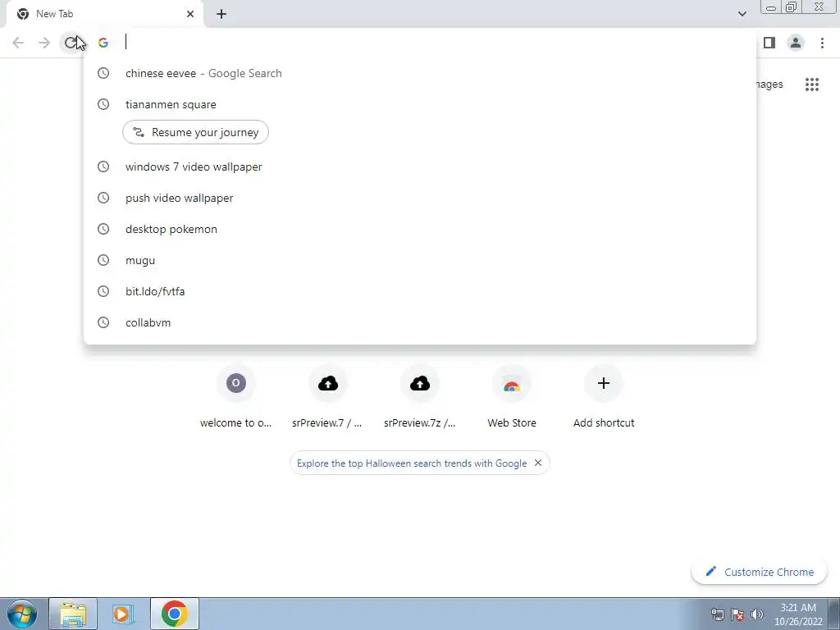Image resolution: width=840 pixels, height=630 pixels.
Task: Click the Chrome taskbar icon
Action: (175, 614)
